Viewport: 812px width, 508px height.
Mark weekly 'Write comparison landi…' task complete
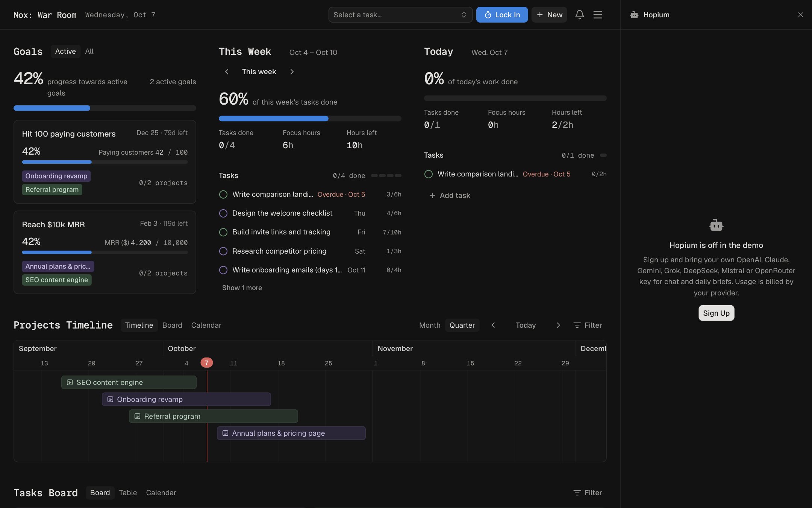coord(223,195)
